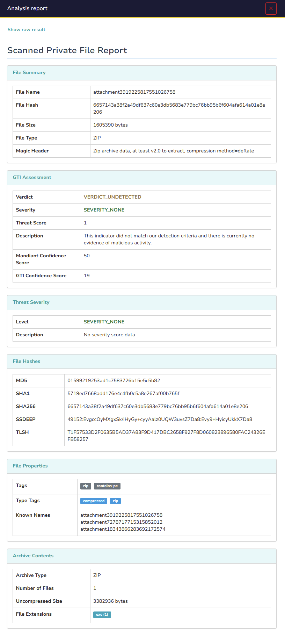285x644 pixels.
Task: Click known name attachment7278717715315852012
Action: pos(121,522)
